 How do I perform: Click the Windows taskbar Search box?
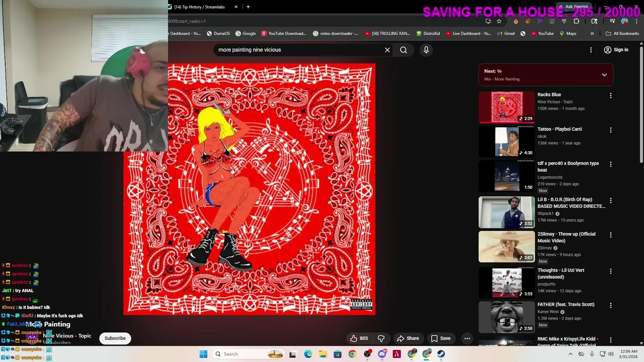point(249,354)
